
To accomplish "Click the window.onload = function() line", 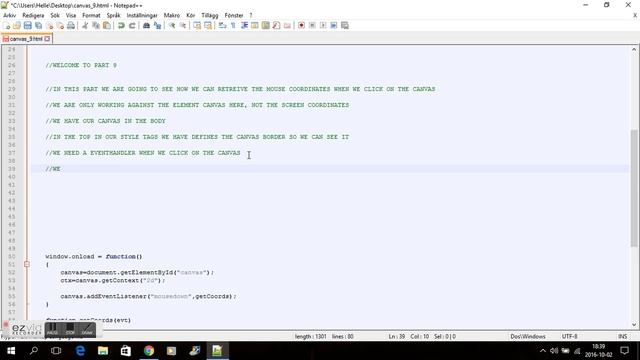I will (93, 256).
